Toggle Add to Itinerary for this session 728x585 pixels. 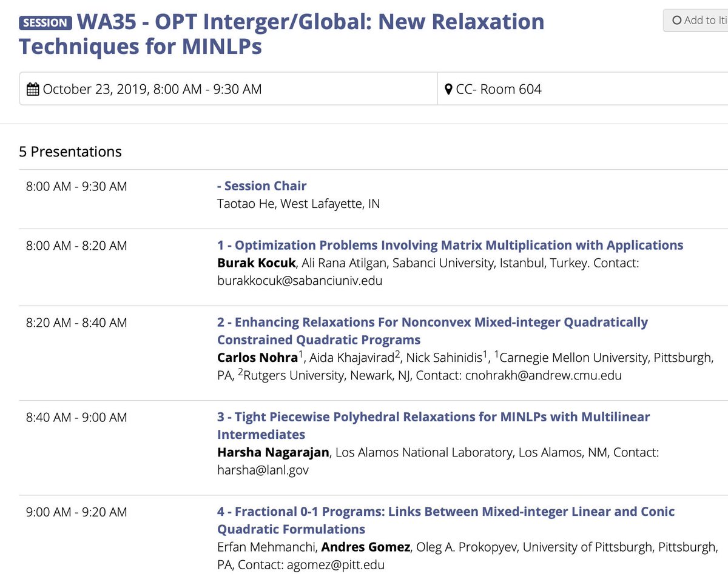(698, 20)
